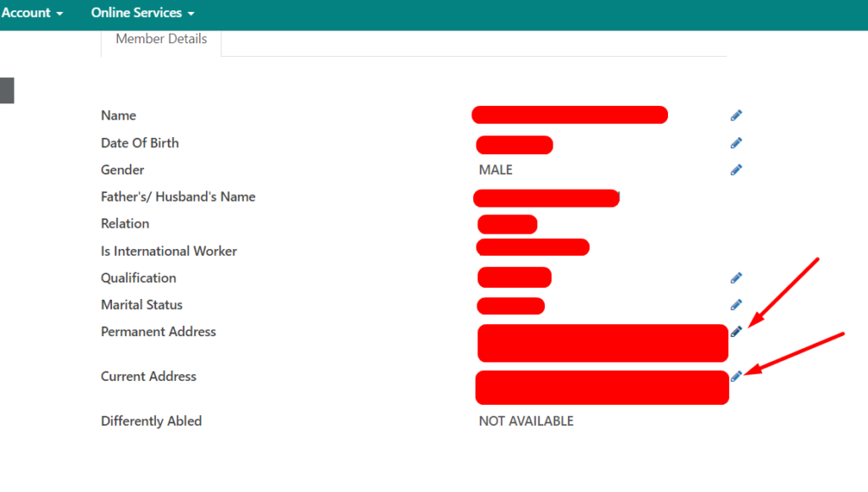The width and height of the screenshot is (868, 492).
Task: Open the Online Services menu
Action: tap(136, 13)
